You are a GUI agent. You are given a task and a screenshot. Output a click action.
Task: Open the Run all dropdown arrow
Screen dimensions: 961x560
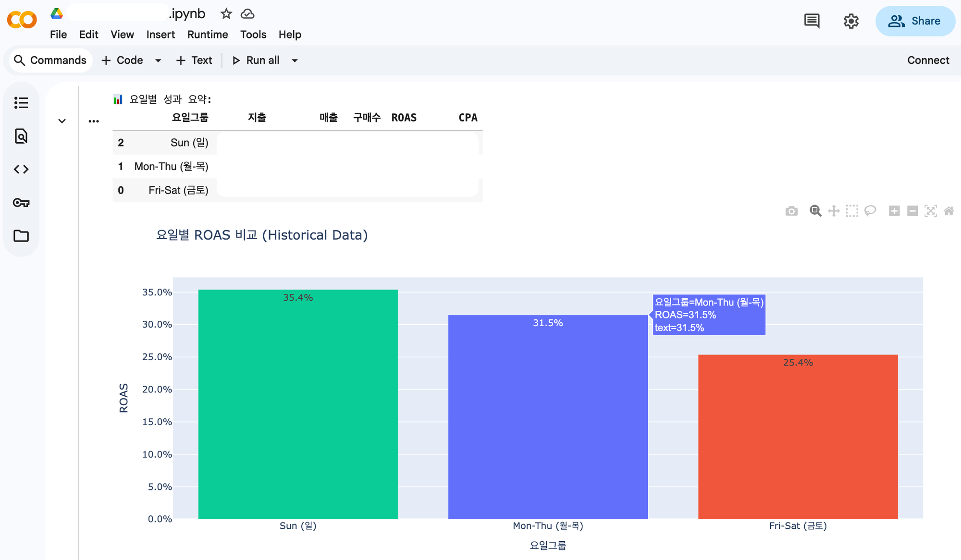(295, 61)
